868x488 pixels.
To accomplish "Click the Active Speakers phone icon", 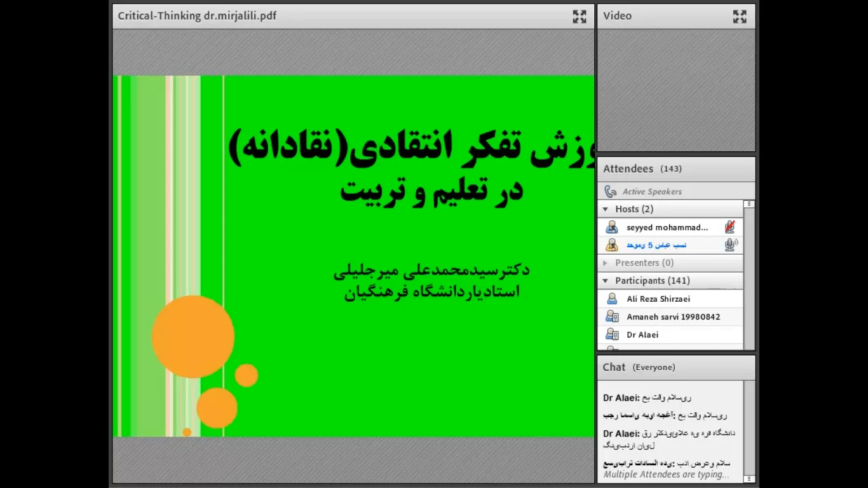I will click(611, 191).
